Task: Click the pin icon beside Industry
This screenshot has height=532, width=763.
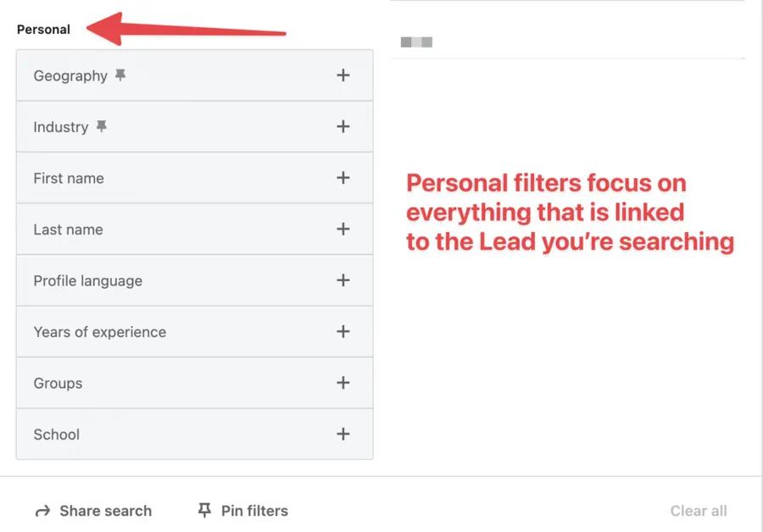Action: pyautogui.click(x=101, y=127)
